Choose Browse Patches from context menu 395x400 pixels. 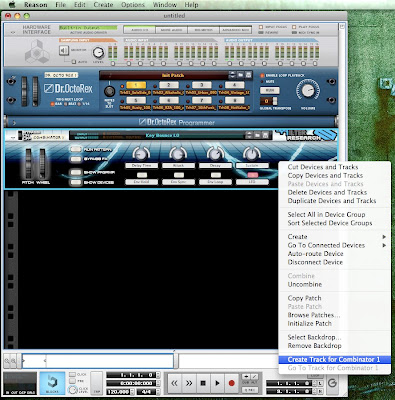pyautogui.click(x=314, y=315)
